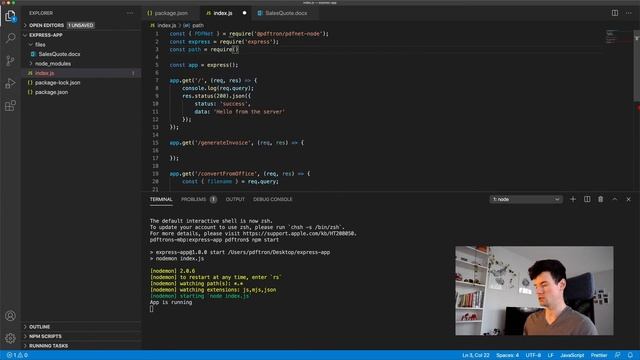Open the Manage gear icon
640x360 pixels.
pyautogui.click(x=10, y=338)
